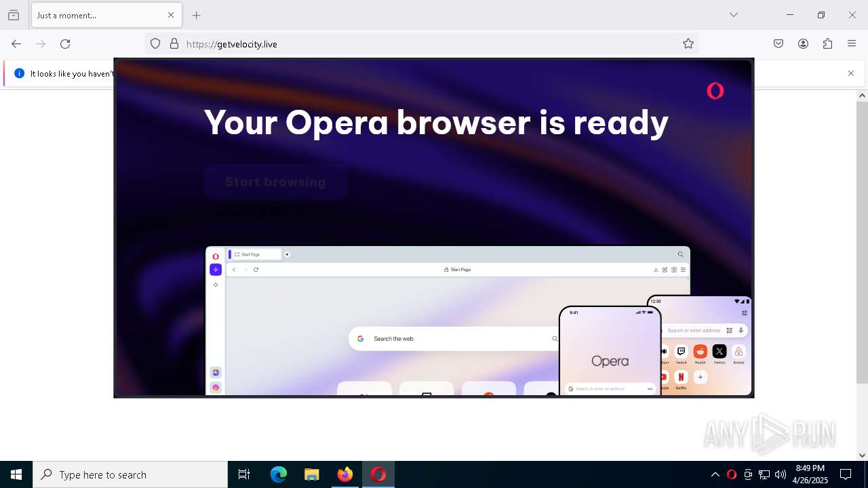Open Firefox application hamburger menu

coord(852,44)
